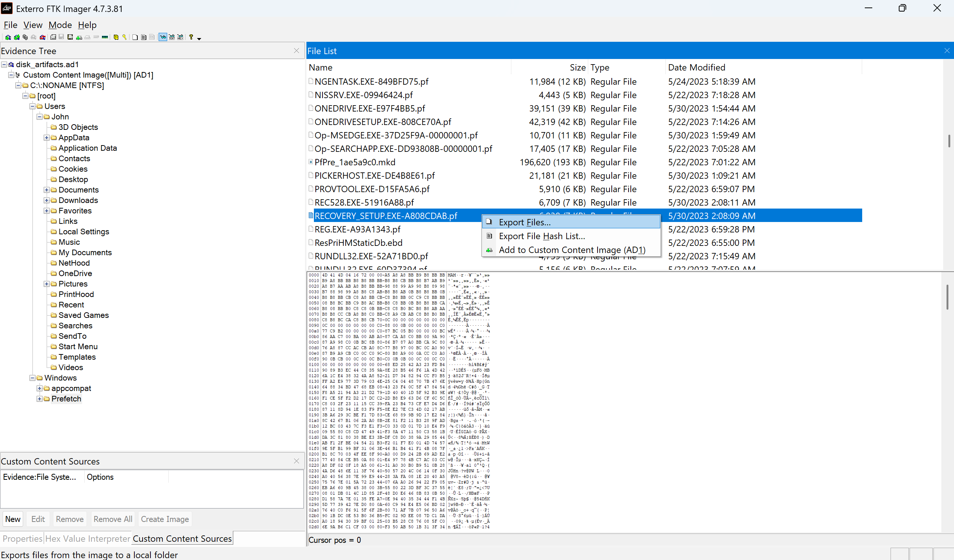The image size is (954, 560).
Task: Toggle TEXT viewing mode
Action: 172,37
